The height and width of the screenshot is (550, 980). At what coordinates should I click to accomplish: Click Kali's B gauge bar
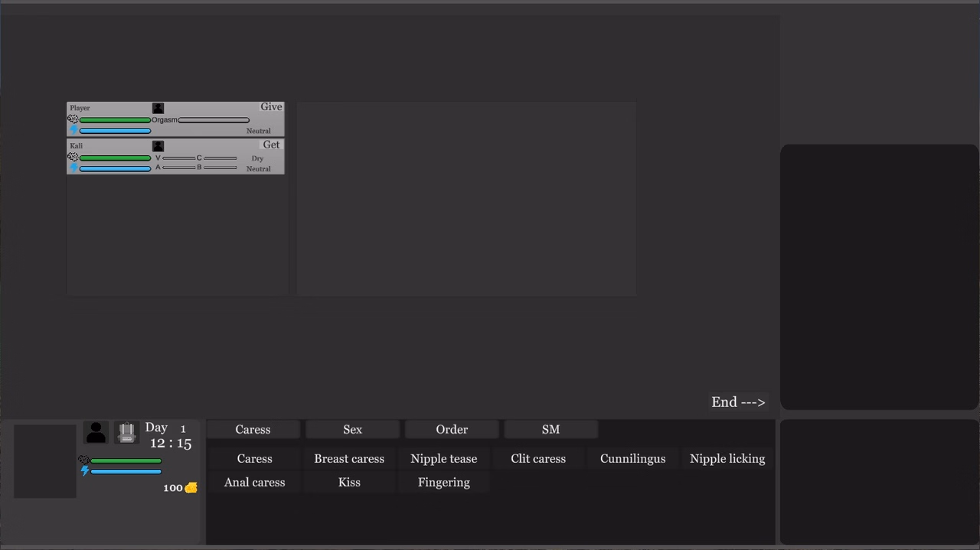point(220,168)
